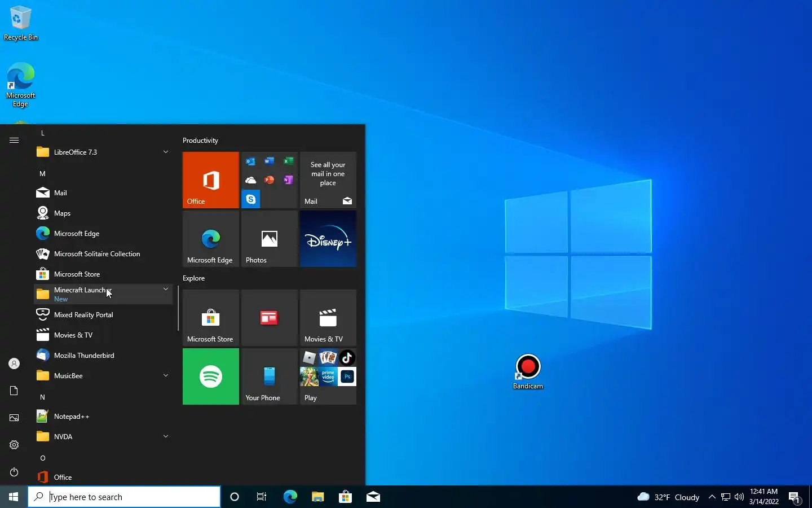Select the Productivity group header
The image size is (812, 508).
pos(200,141)
